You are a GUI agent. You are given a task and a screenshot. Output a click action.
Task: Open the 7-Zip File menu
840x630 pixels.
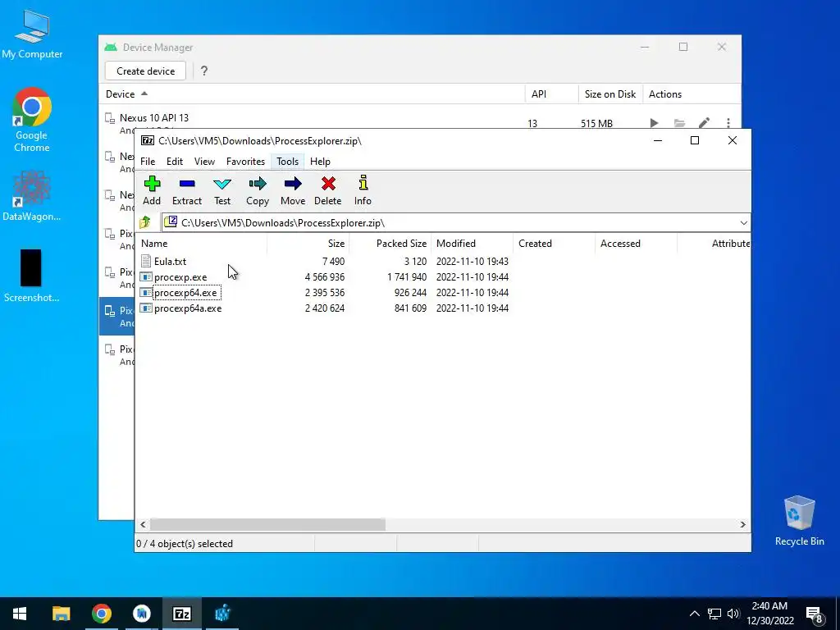tap(148, 162)
